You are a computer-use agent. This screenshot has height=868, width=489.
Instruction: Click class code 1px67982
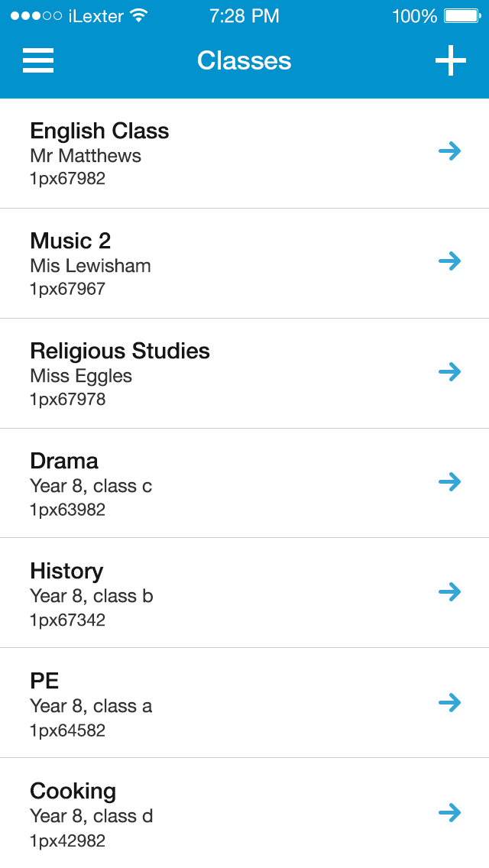pyautogui.click(x=67, y=179)
